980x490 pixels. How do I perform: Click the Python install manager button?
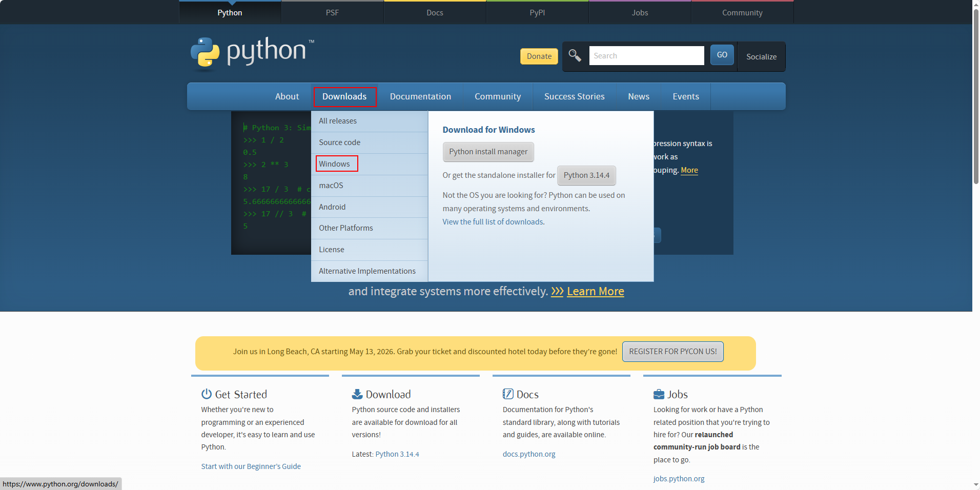point(487,152)
